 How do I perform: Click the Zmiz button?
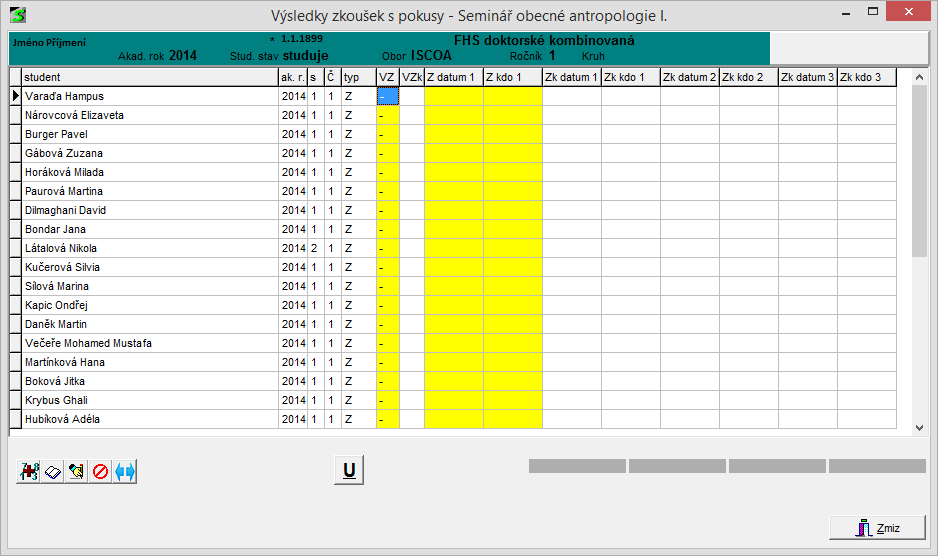tap(877, 528)
